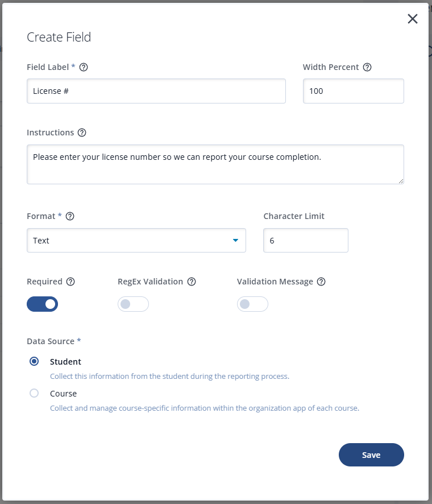The width and height of the screenshot is (432, 504).
Task: Click the Field Label input box
Action: pyautogui.click(x=156, y=91)
